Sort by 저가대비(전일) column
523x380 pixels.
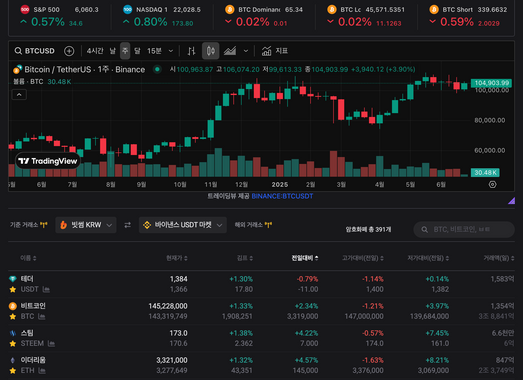(x=428, y=258)
